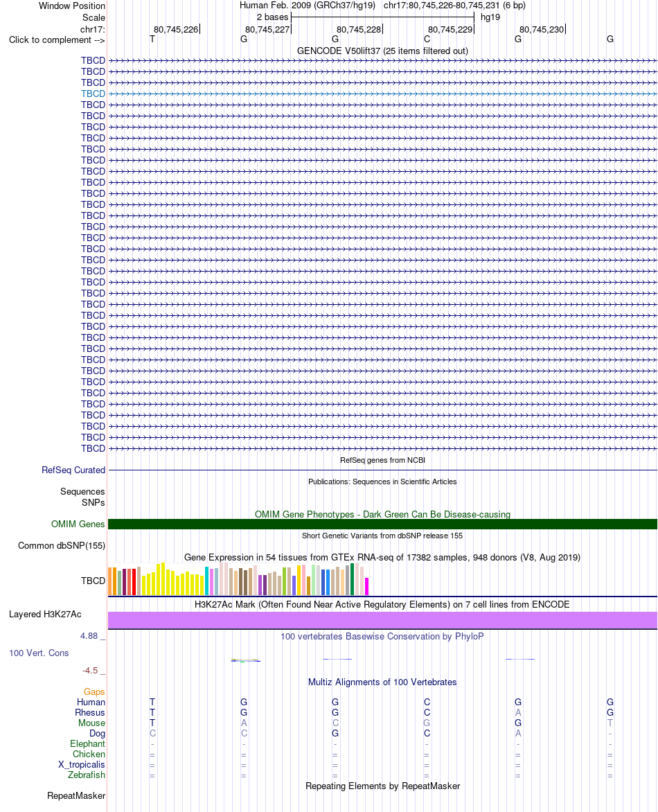The height and width of the screenshot is (812, 658).
Task: Click 'OMIM Gene Phenotypes' track title
Action: pos(382,514)
